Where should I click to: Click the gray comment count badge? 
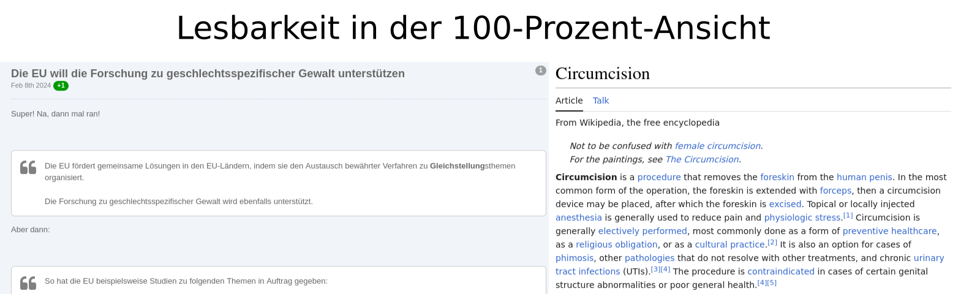[540, 70]
